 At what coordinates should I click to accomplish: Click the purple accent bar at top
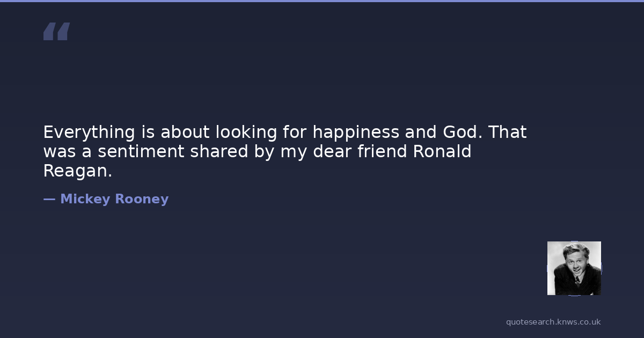coord(322,1)
